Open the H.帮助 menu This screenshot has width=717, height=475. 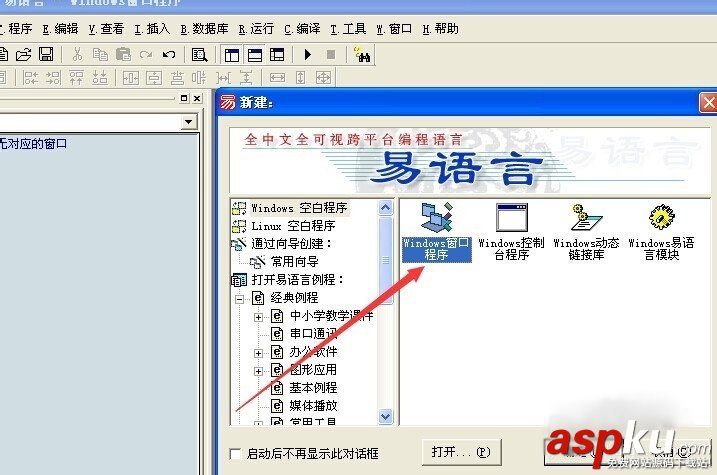[x=440, y=29]
